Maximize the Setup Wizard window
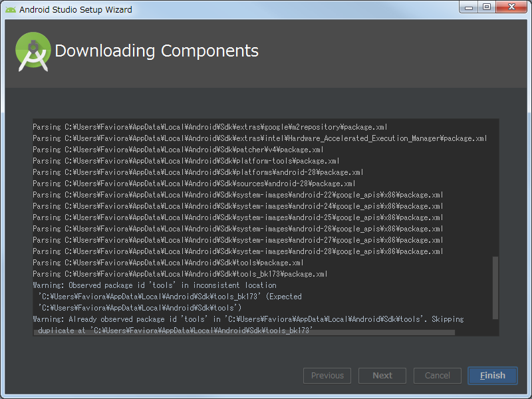 (x=487, y=7)
